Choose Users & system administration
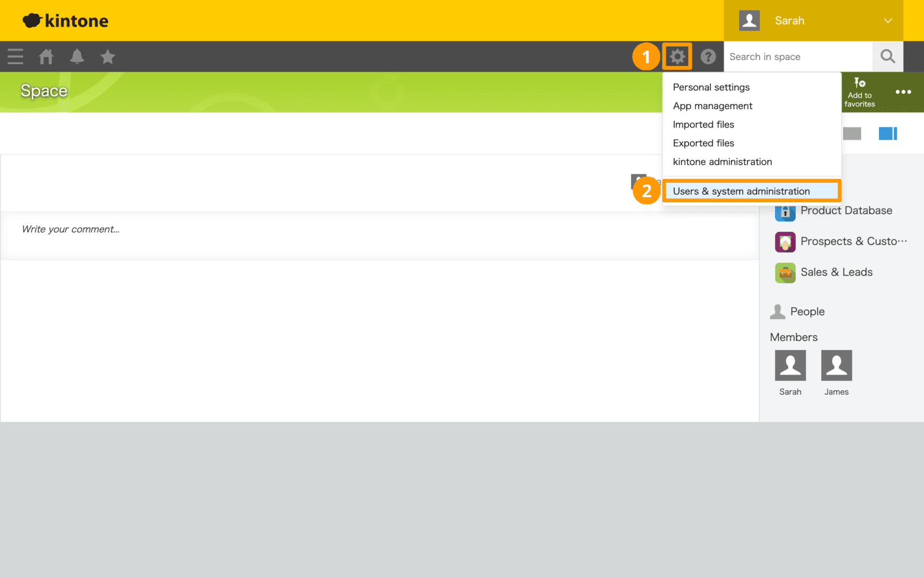 pos(751,191)
